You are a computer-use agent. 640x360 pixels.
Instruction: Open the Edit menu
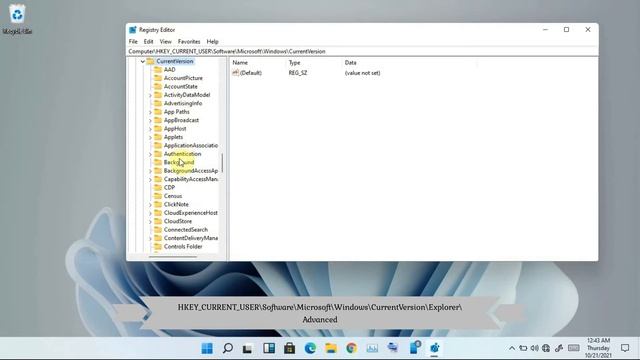[149, 42]
